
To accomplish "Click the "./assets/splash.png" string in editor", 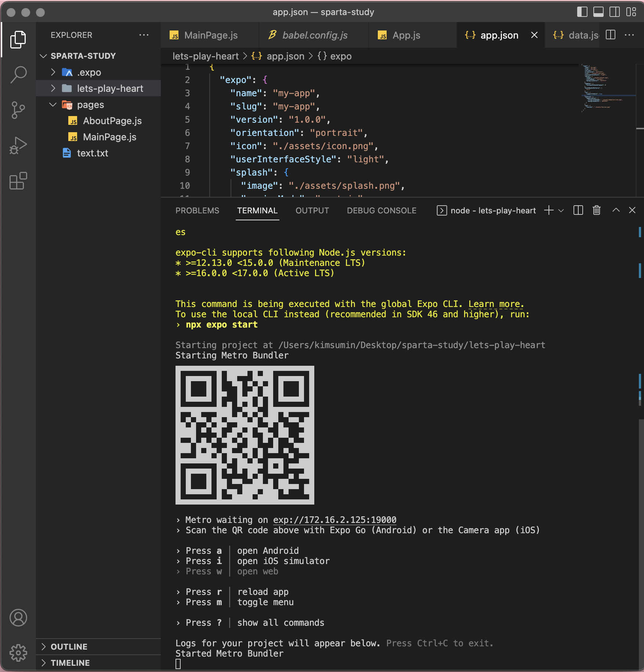I will [344, 186].
